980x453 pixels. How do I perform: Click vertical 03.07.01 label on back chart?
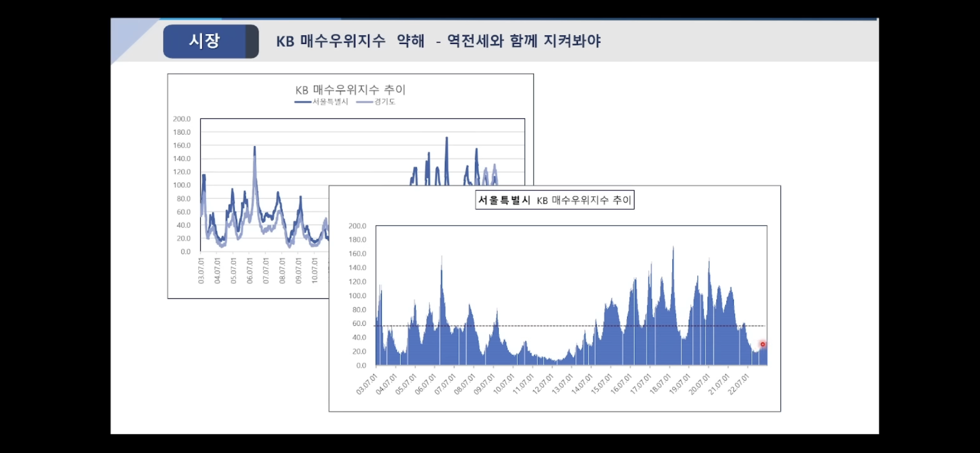click(x=201, y=271)
